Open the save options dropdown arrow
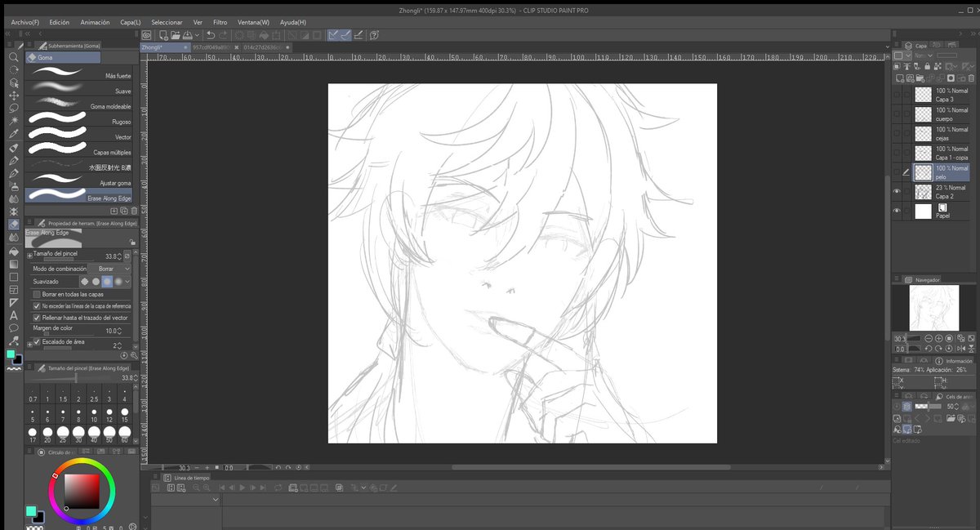Viewport: 980px width, 530px height. point(197,35)
